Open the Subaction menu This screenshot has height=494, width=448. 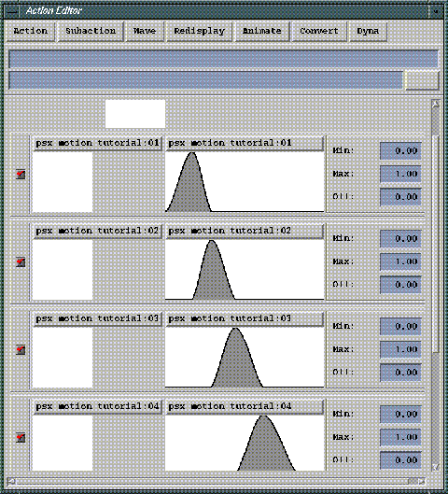point(91,31)
